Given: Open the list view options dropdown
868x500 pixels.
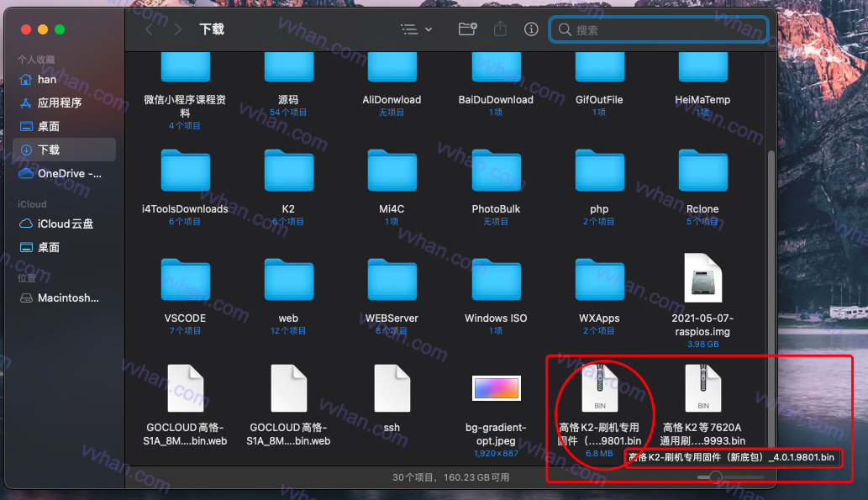Looking at the screenshot, I should pyautogui.click(x=416, y=29).
